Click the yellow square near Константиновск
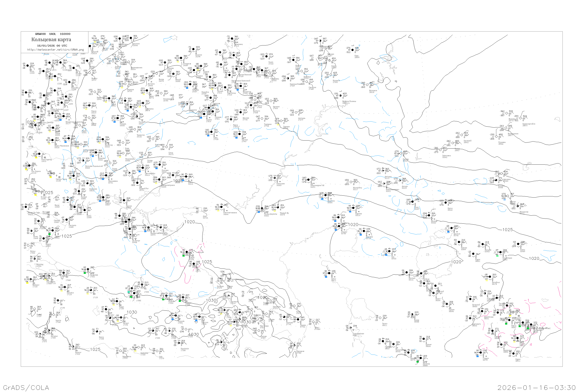This screenshot has height=392, width=588. pos(218,210)
